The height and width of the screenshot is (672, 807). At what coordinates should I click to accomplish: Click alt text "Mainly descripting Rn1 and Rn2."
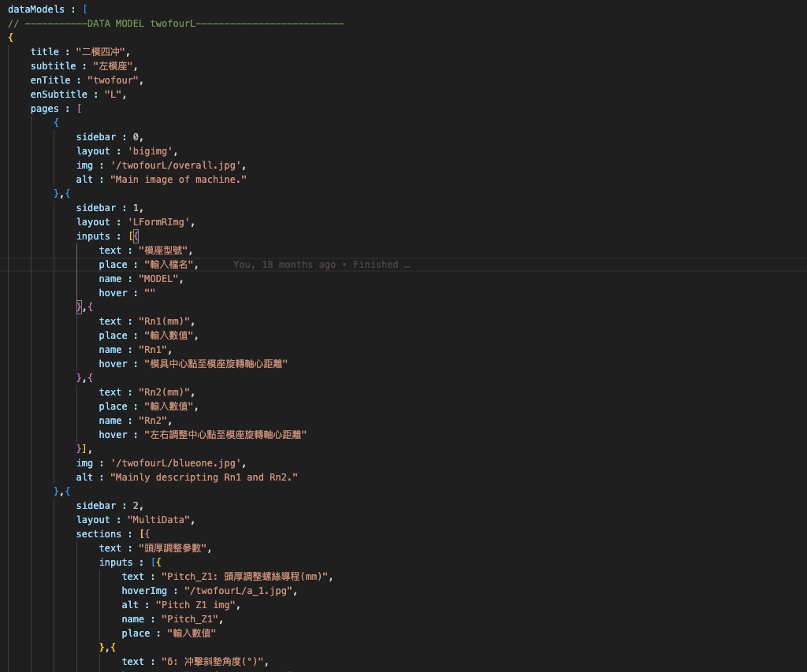coord(204,477)
